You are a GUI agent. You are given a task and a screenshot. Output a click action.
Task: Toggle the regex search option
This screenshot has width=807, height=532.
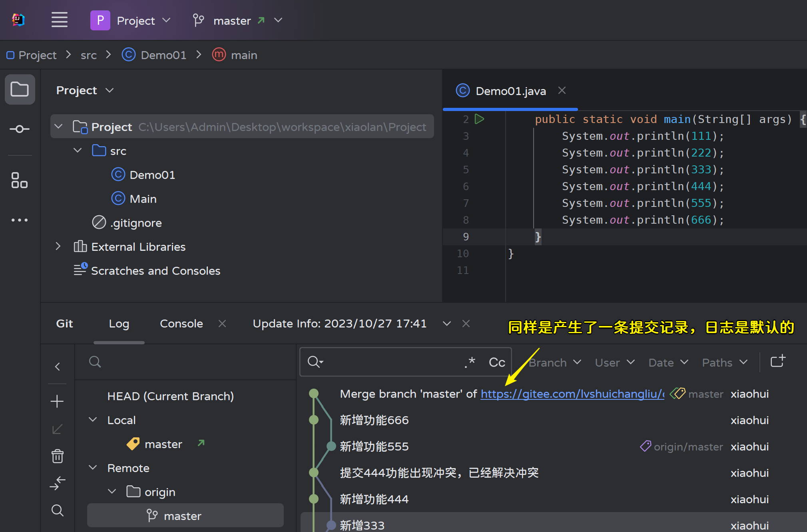pyautogui.click(x=470, y=362)
